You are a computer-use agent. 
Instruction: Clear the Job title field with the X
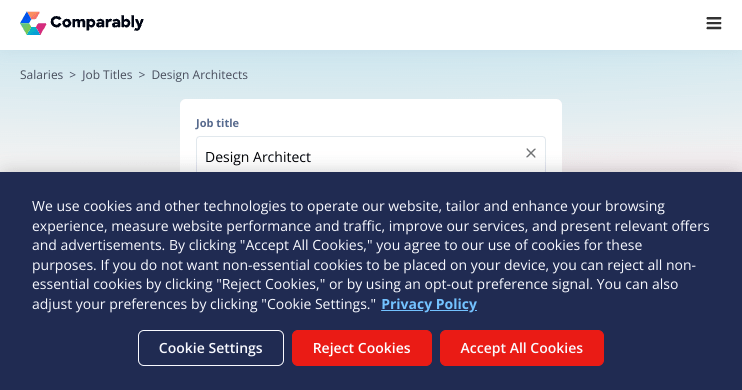pos(531,153)
